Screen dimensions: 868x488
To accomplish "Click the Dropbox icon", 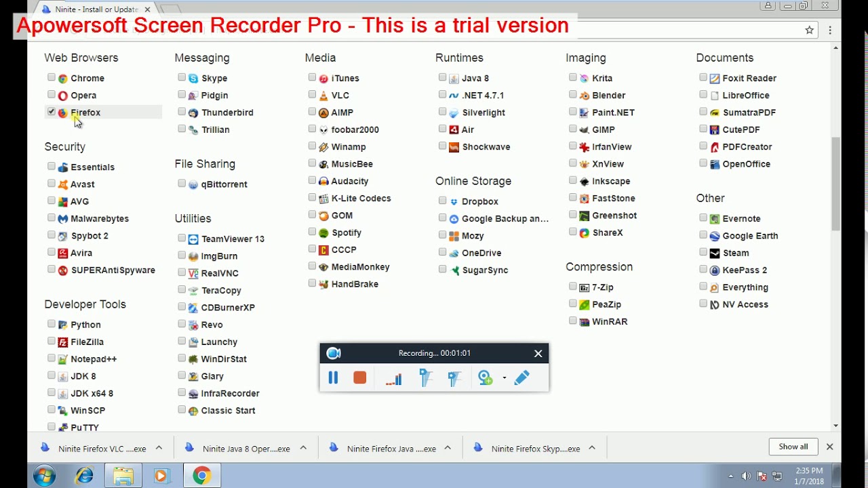I will click(x=454, y=201).
